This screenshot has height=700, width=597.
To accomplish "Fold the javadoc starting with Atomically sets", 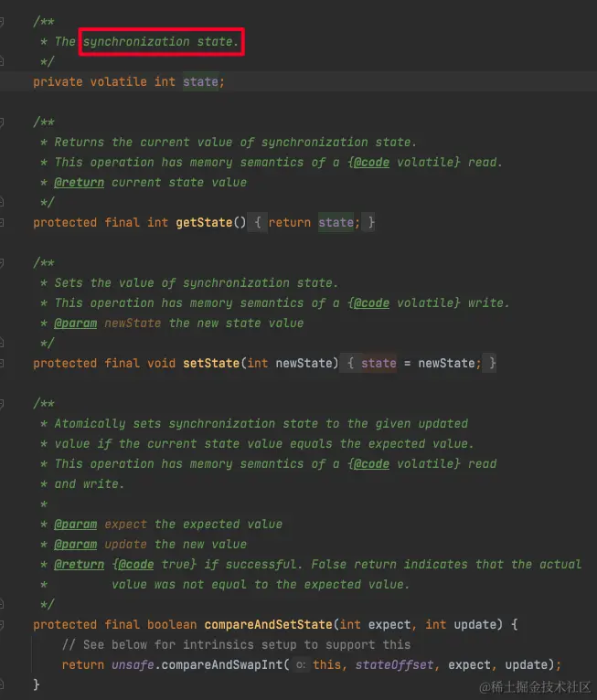I will pyautogui.click(x=2, y=404).
